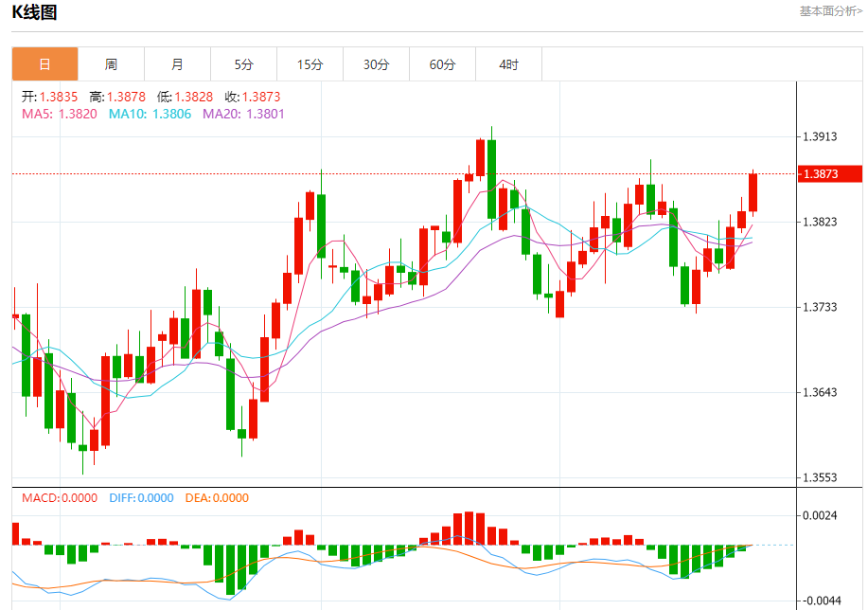Viewport: 868px width, 610px height.
Task: Click the current price label 1.3873
Action: click(x=830, y=174)
